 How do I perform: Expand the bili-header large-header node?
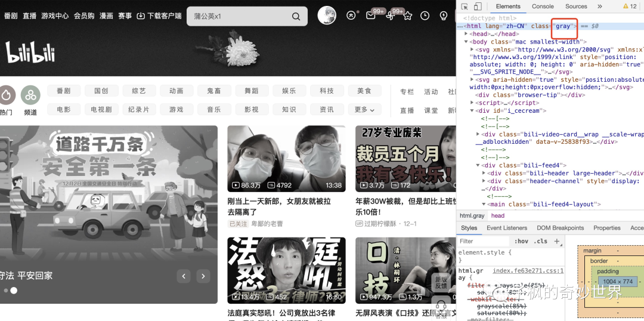pyautogui.click(x=484, y=173)
